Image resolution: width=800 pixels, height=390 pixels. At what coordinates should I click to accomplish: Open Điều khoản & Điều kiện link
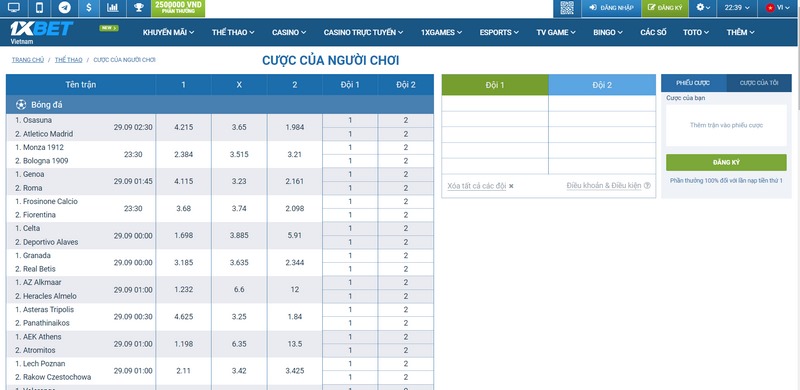(604, 186)
